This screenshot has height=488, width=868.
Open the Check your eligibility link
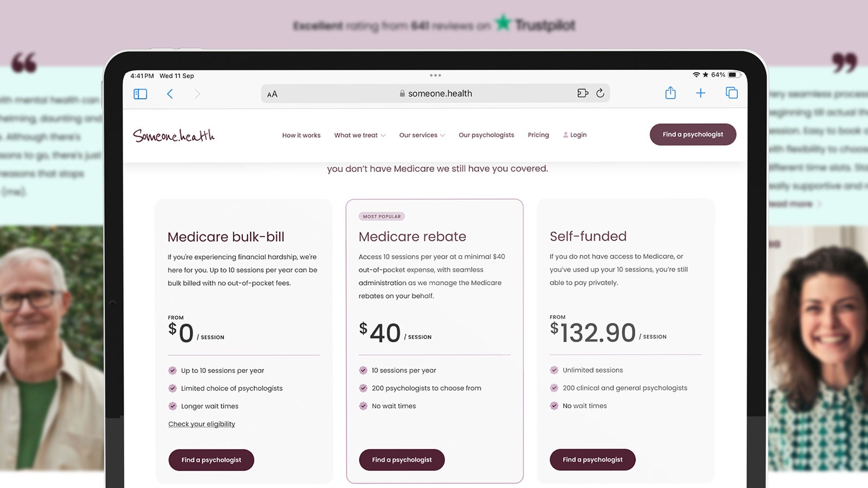pos(201,423)
